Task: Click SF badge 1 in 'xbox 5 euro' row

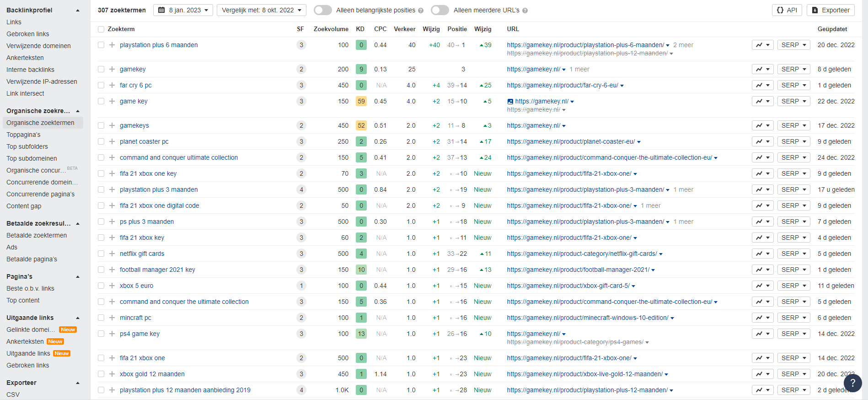Action: pyautogui.click(x=301, y=286)
